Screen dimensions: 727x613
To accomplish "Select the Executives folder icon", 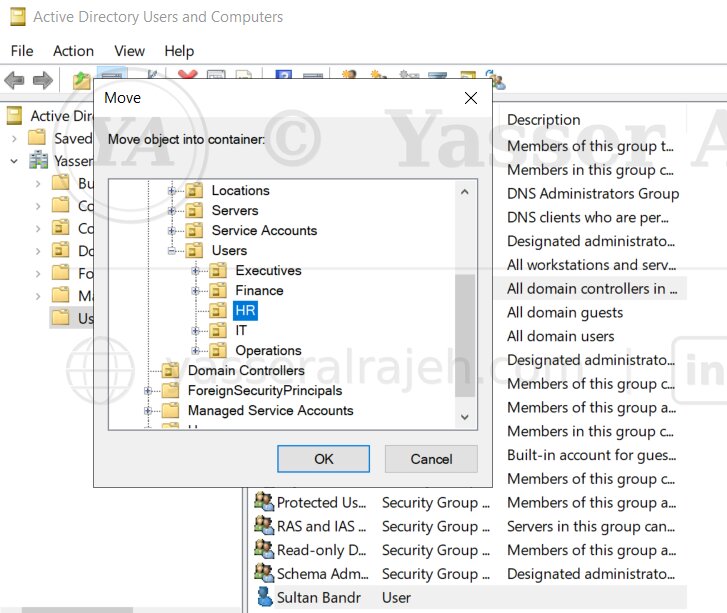I will coord(218,270).
